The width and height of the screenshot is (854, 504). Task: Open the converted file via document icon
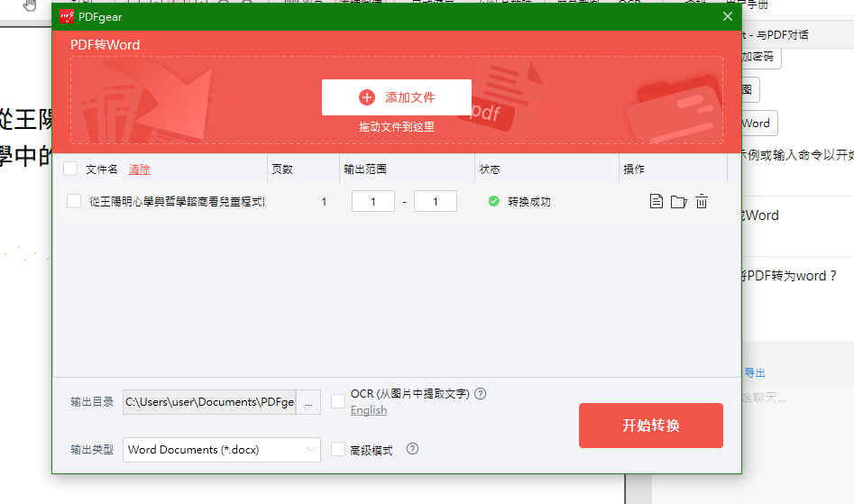click(657, 201)
